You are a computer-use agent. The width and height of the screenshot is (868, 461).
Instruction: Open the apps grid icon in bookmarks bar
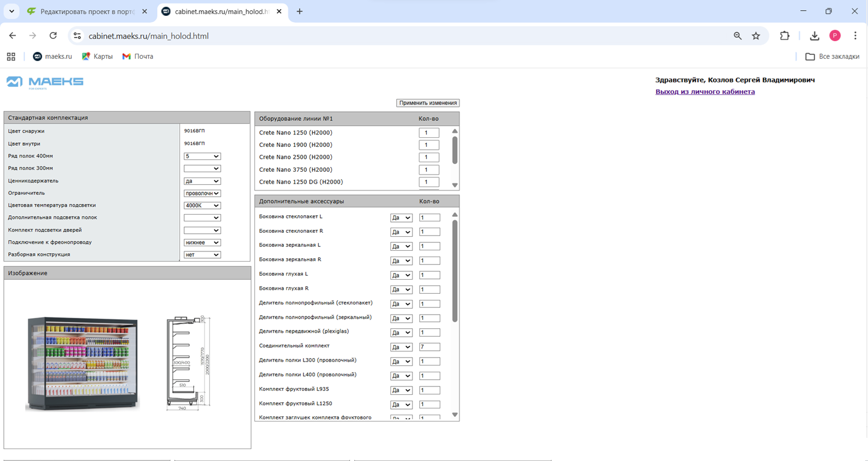(11, 56)
